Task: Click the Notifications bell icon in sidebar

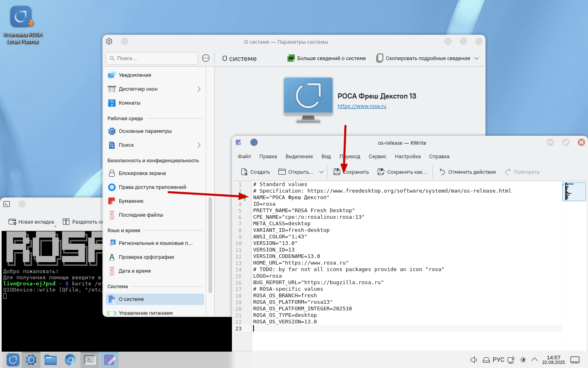Action: (x=111, y=75)
